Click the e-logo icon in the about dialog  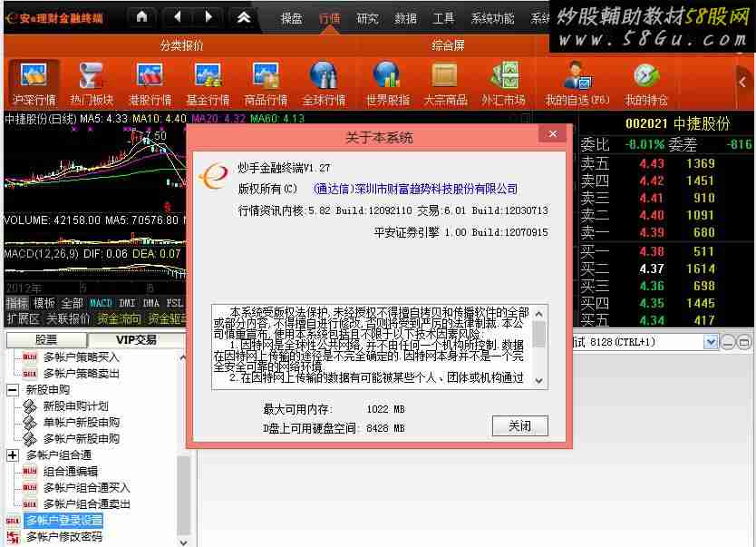point(213,176)
